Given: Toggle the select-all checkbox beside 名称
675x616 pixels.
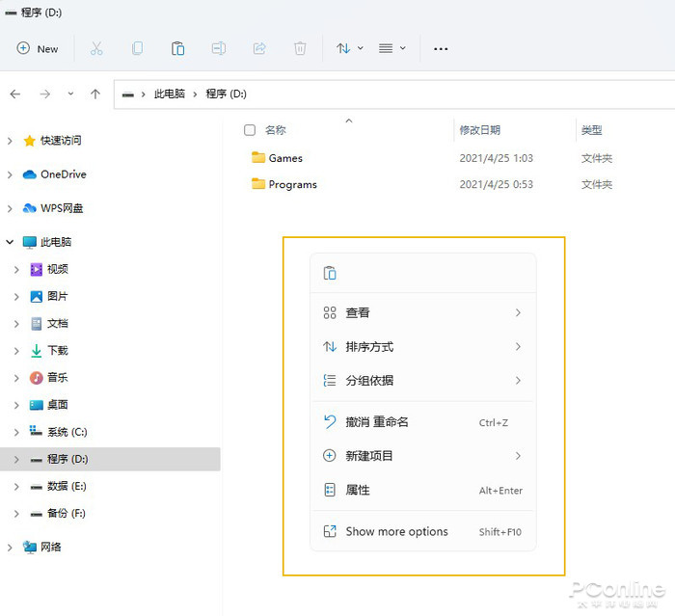Looking at the screenshot, I should [250, 130].
